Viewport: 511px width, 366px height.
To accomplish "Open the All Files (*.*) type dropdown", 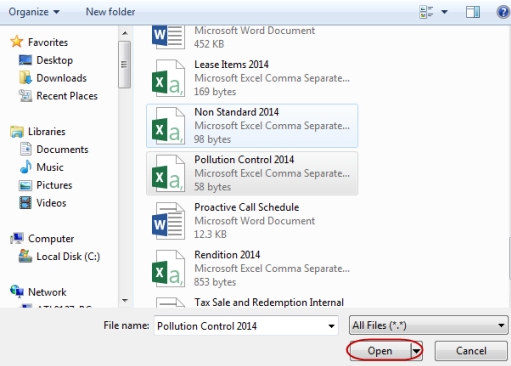I will (429, 325).
